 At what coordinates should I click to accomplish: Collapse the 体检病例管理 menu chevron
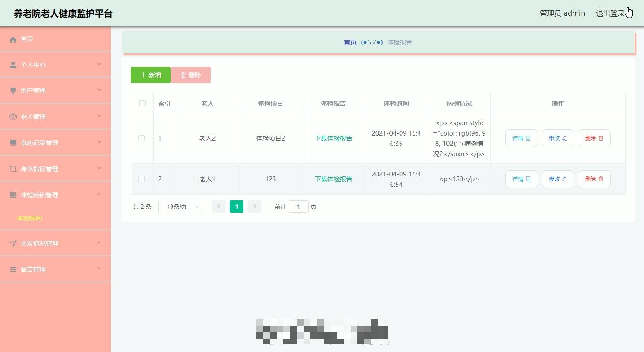(x=99, y=194)
